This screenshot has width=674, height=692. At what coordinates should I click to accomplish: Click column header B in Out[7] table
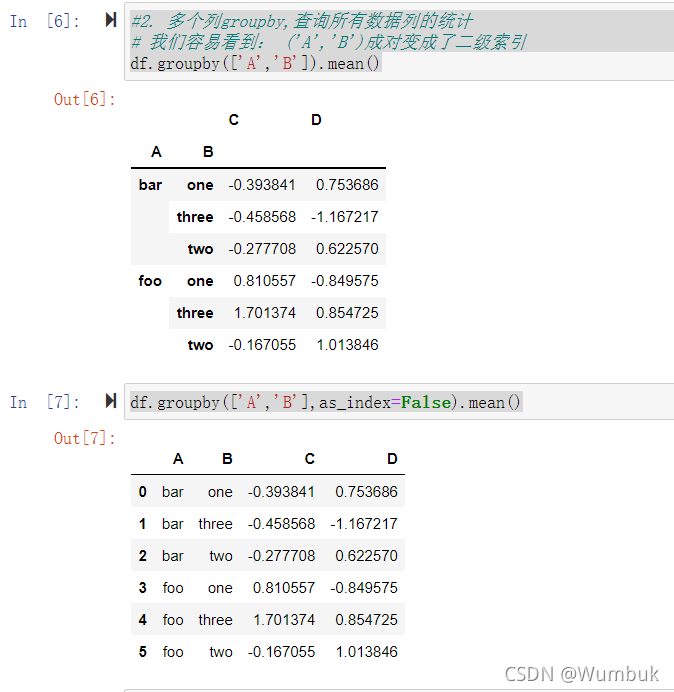point(227,459)
